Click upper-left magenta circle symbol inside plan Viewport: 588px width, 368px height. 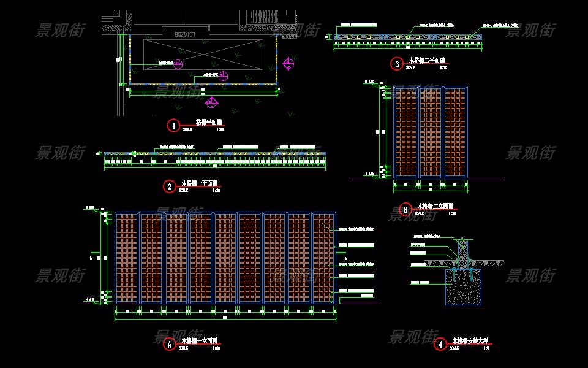[178, 64]
